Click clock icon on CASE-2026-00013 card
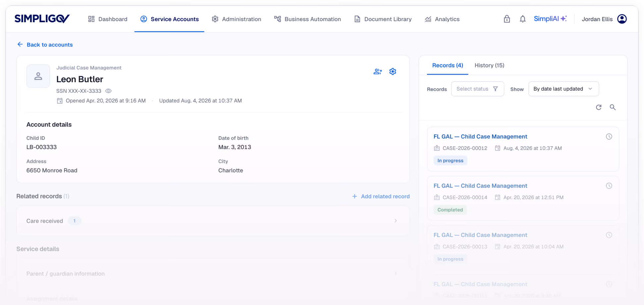Screen dimensions: 644x305 pyautogui.click(x=609, y=235)
